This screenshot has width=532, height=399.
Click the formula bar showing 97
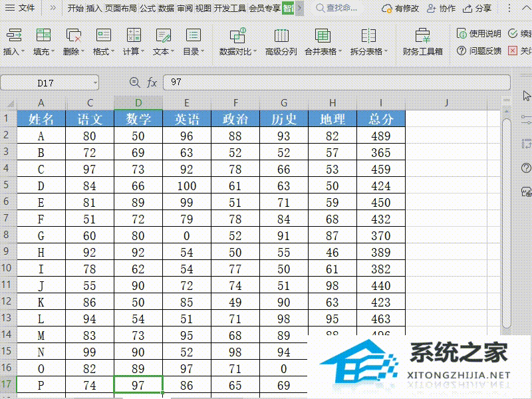(x=336, y=82)
